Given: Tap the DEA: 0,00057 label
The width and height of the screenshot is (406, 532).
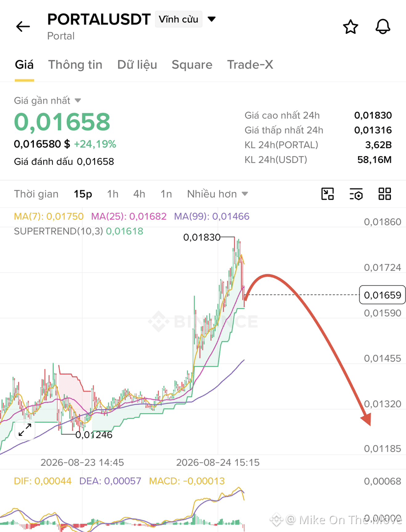Looking at the screenshot, I should pos(110,481).
